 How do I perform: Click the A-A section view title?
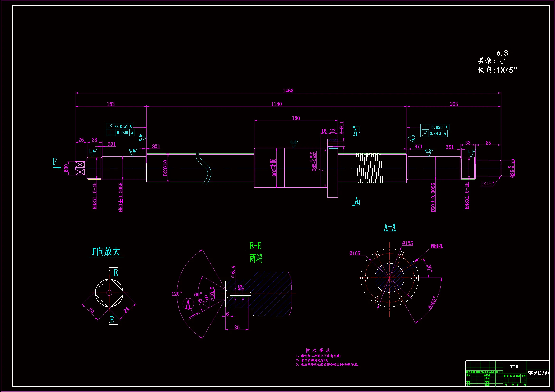(x=390, y=227)
